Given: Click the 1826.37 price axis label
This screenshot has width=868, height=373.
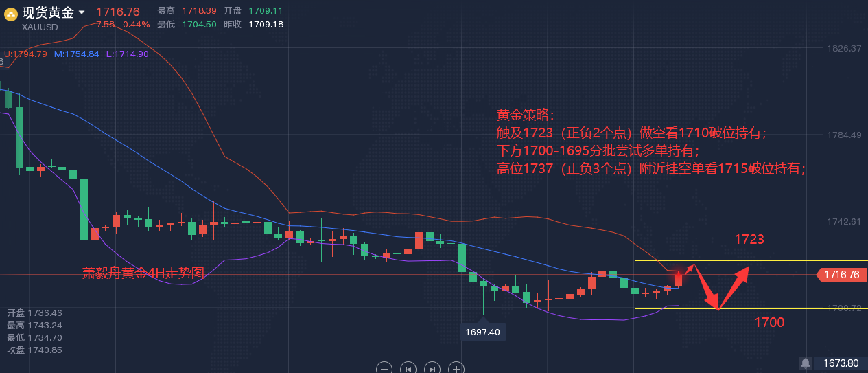Looking at the screenshot, I should pyautogui.click(x=844, y=48).
